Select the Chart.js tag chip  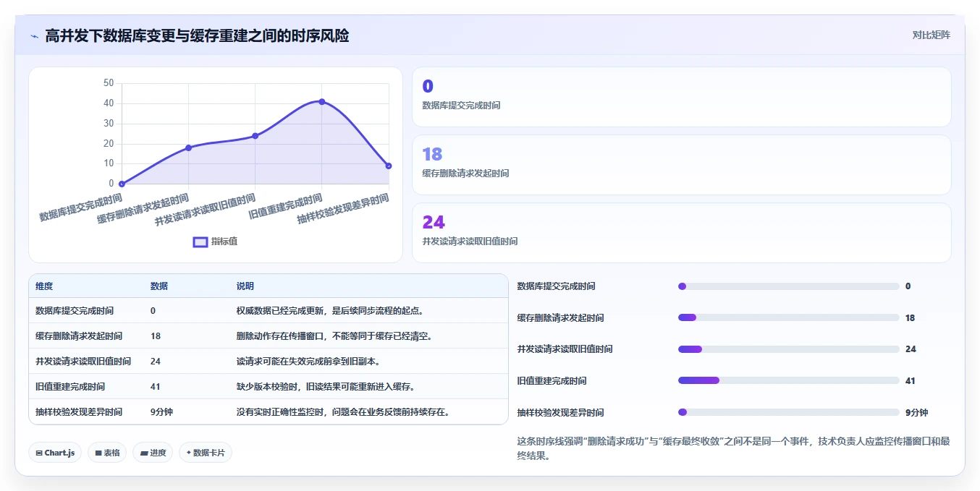(x=56, y=453)
